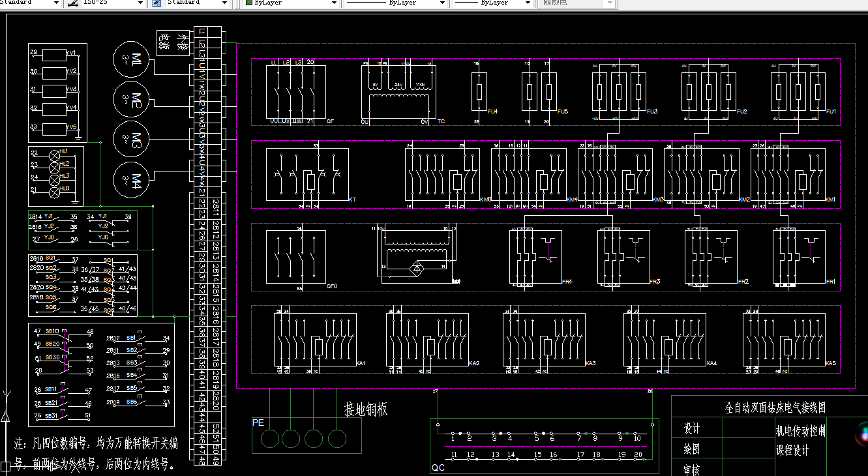The width and height of the screenshot is (868, 476).
Task: Click the QF breaker label
Action: point(330,121)
